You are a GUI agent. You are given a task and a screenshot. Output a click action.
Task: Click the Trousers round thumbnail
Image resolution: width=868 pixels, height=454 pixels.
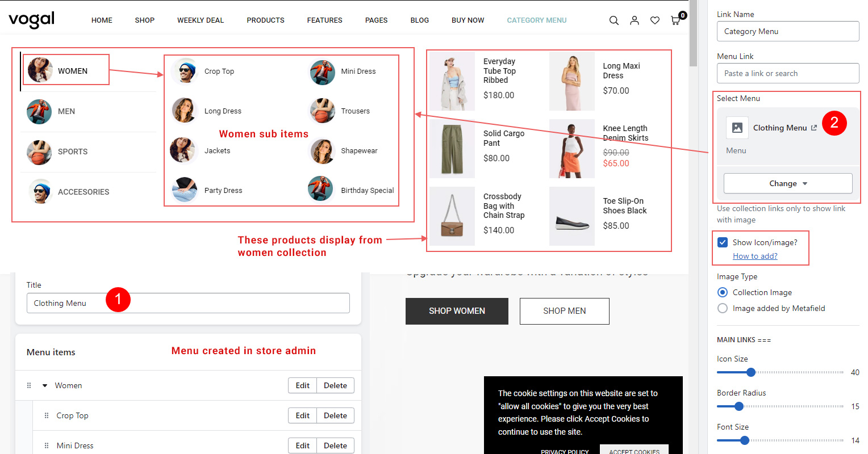[322, 111]
